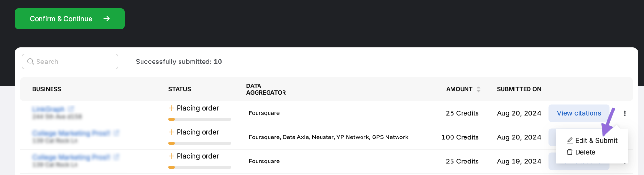
Task: Click the arrow icon on Confirm & Continue
Action: pos(107,19)
